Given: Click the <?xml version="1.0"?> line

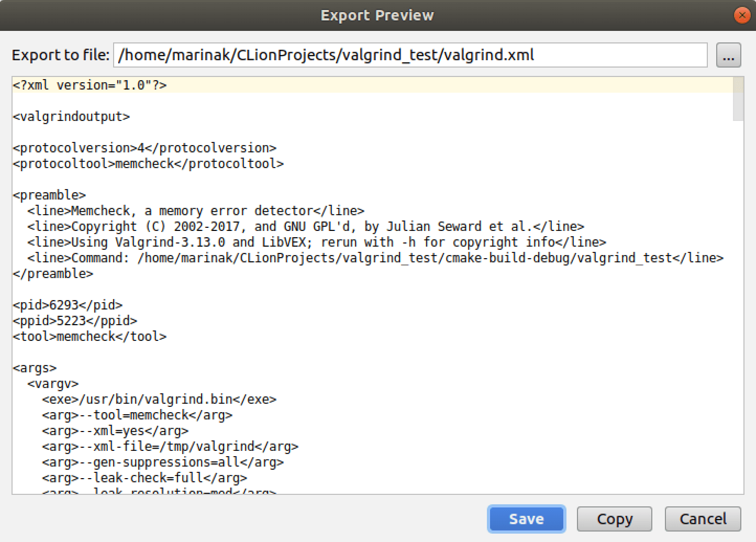Looking at the screenshot, I should click(x=90, y=85).
